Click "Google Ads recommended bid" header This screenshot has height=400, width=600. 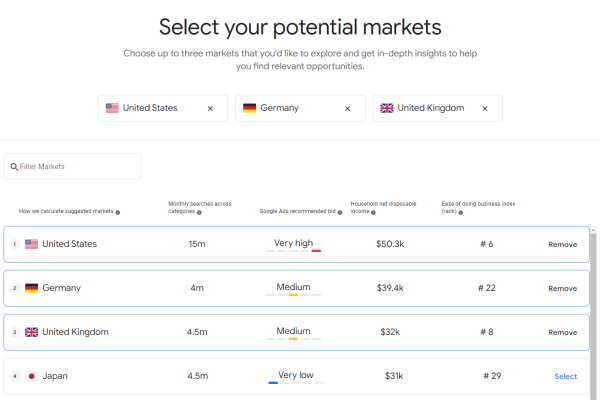pos(297,211)
